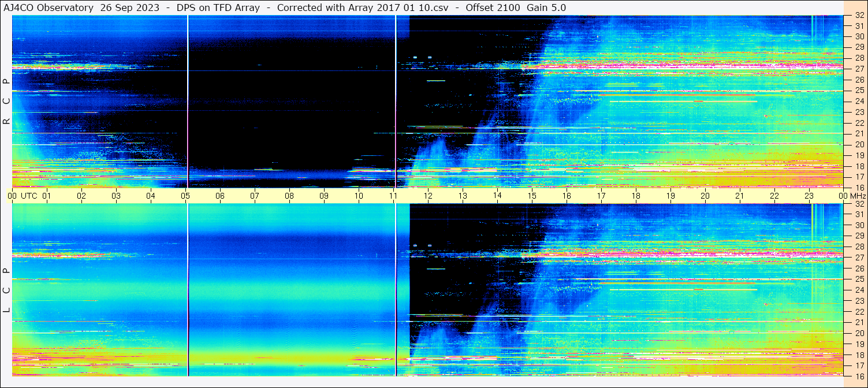Click the 22 MHz label in RCP scale
This screenshot has width=868, height=388.
859,123
